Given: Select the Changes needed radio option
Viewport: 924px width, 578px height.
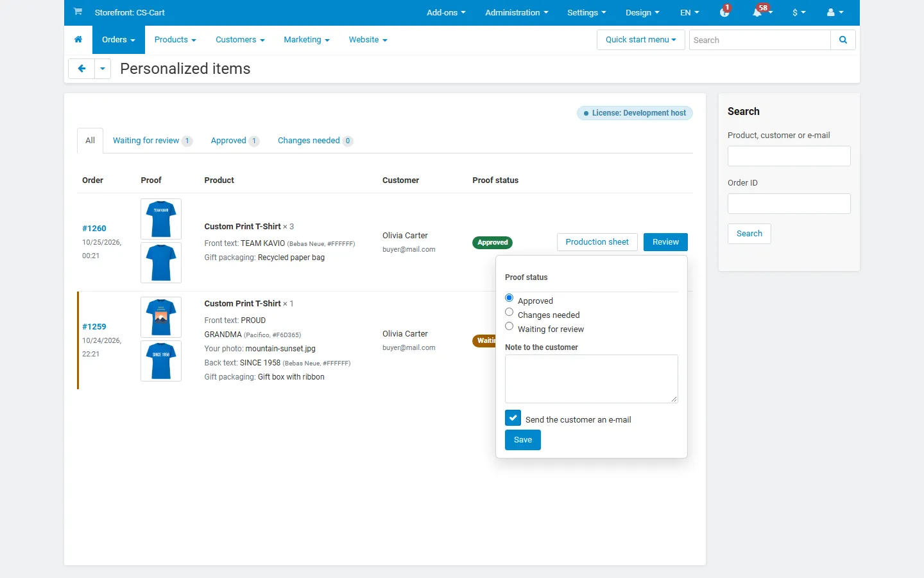Looking at the screenshot, I should 509,312.
